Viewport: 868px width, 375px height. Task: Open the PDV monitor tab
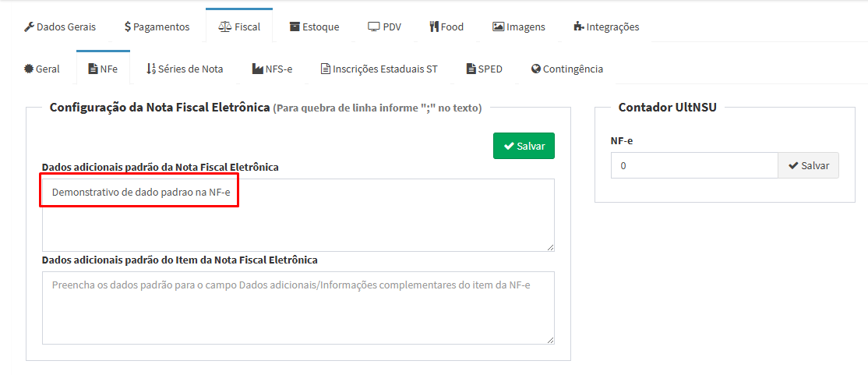(384, 27)
